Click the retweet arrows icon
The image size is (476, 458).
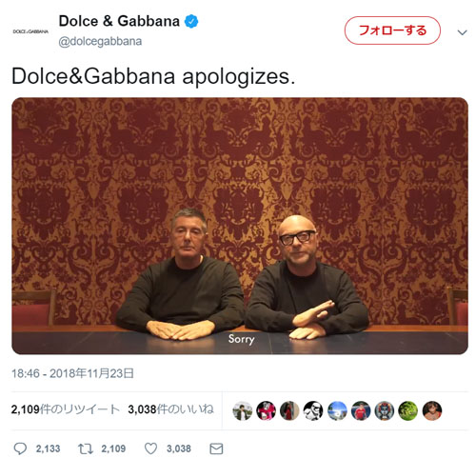click(x=86, y=448)
